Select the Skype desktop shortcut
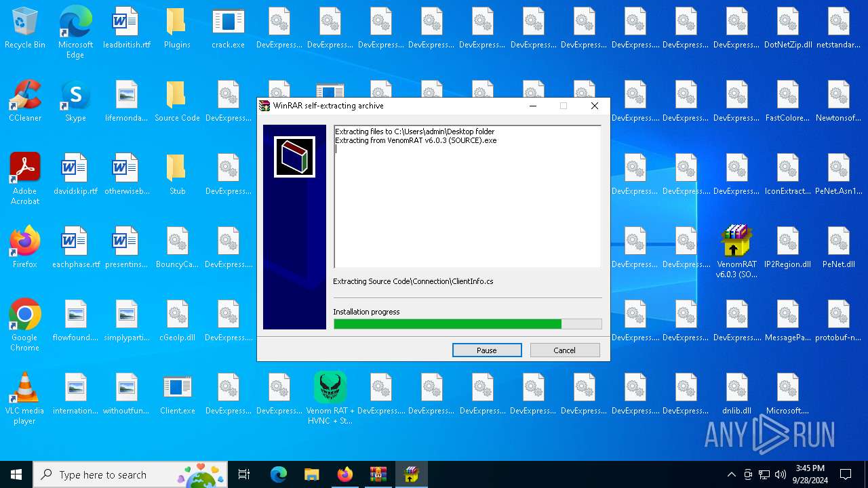The width and height of the screenshot is (868, 488). (x=75, y=101)
